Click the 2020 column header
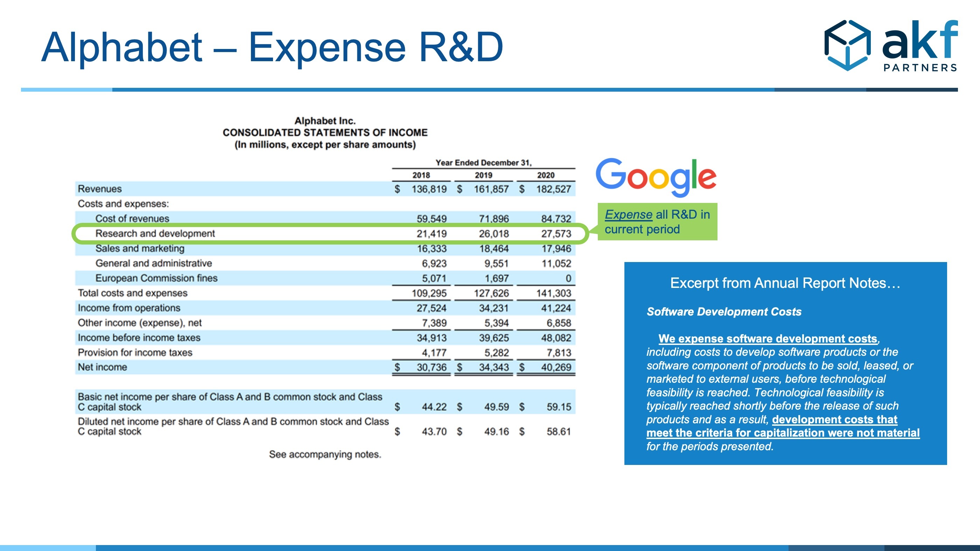This screenshot has height=551, width=980. (546, 175)
